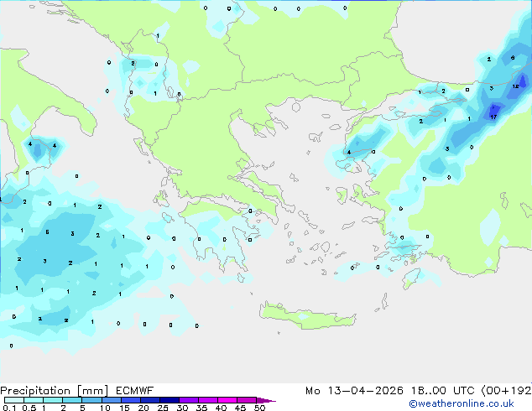Click the 12 precipitation value on the map
The width and height of the screenshot is (532, 411).
(x=516, y=86)
